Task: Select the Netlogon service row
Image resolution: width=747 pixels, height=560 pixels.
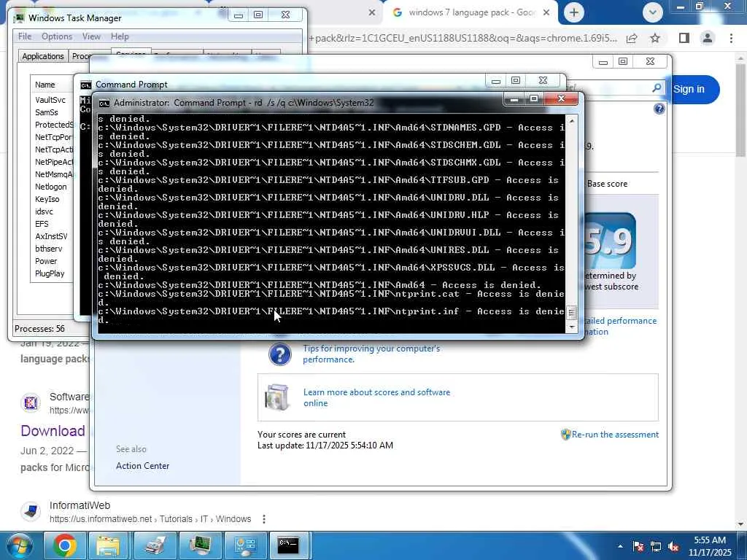Action: tap(52, 186)
